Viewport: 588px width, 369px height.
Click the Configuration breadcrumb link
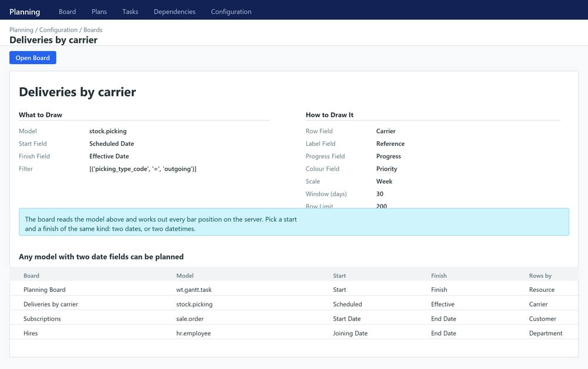58,29
